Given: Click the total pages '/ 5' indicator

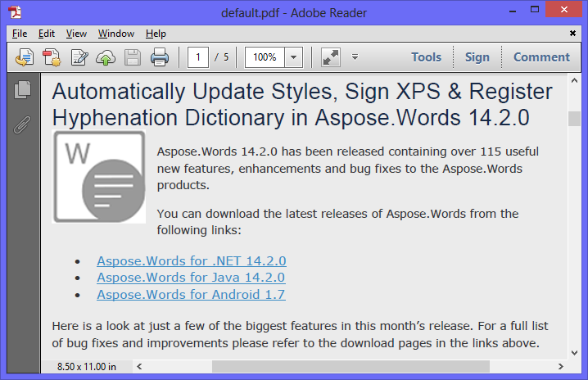Looking at the screenshot, I should pyautogui.click(x=222, y=57).
